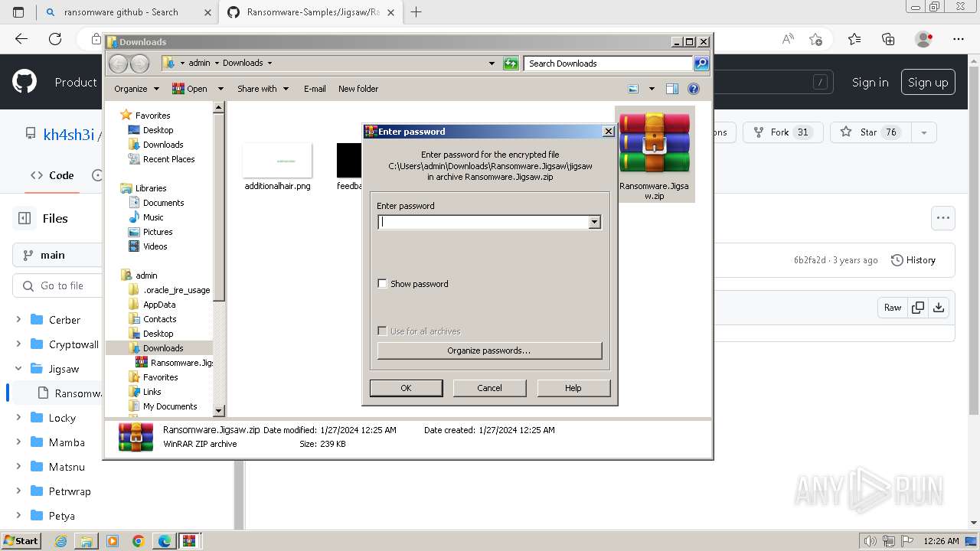Click the Explorer back arrow button
This screenshot has width=980, height=551.
pos(119,64)
